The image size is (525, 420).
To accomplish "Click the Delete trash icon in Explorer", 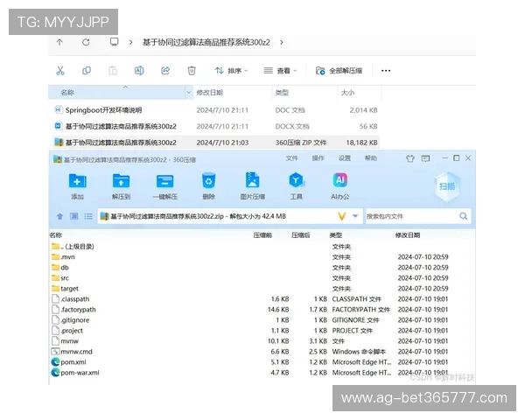I will click(192, 71).
